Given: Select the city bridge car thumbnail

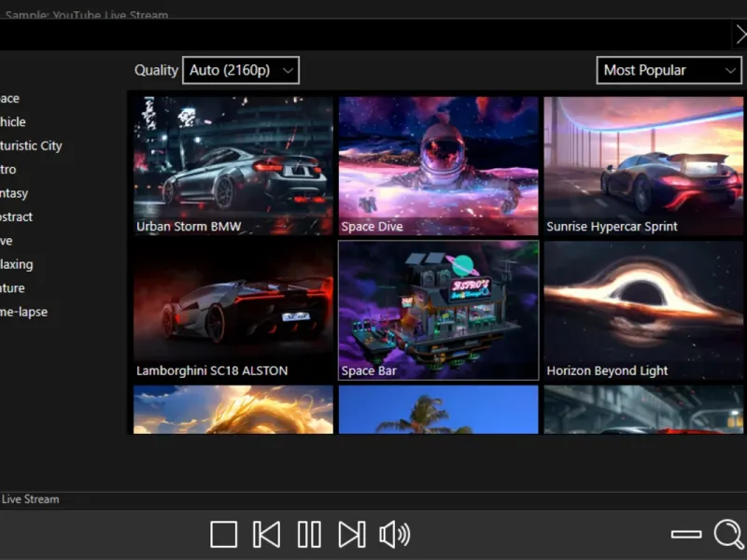Looking at the screenshot, I should [x=643, y=410].
